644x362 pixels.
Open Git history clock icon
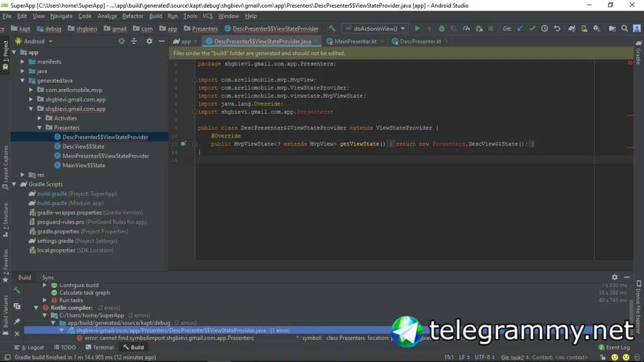click(544, 29)
